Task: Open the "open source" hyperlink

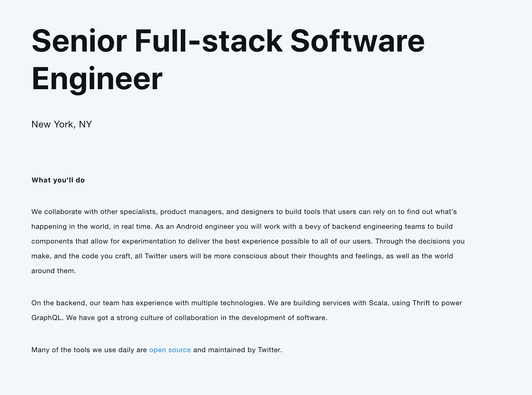Action: pos(170,350)
